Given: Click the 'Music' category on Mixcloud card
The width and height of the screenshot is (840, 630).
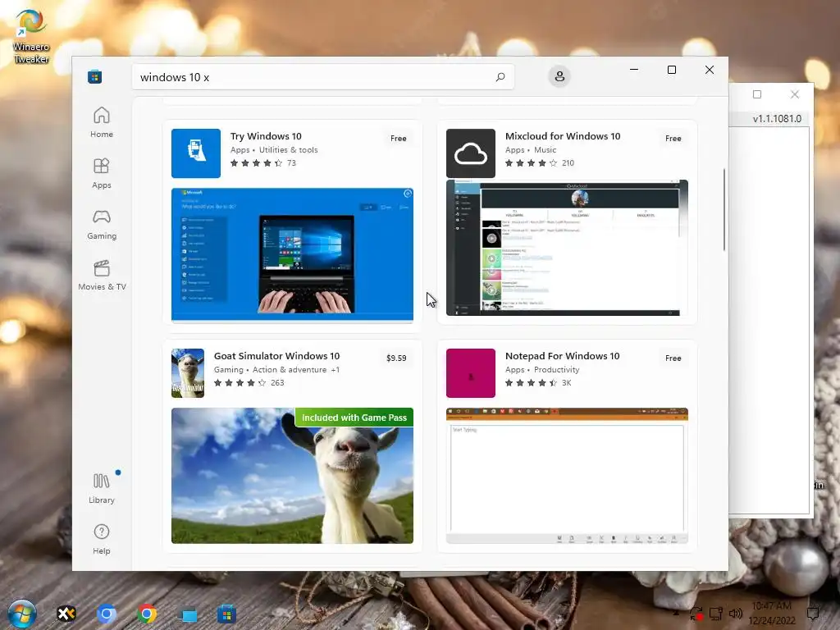Looking at the screenshot, I should tap(545, 150).
